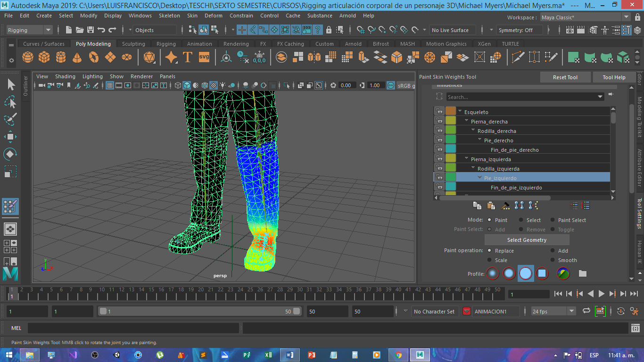Create a polygon sphere from the shelf

pos(28,58)
